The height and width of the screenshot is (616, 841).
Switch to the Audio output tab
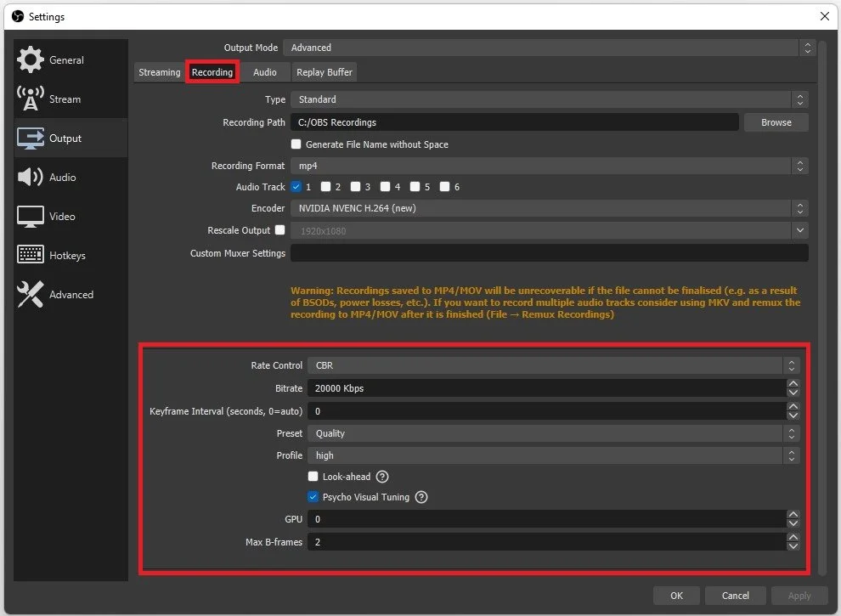(x=265, y=72)
